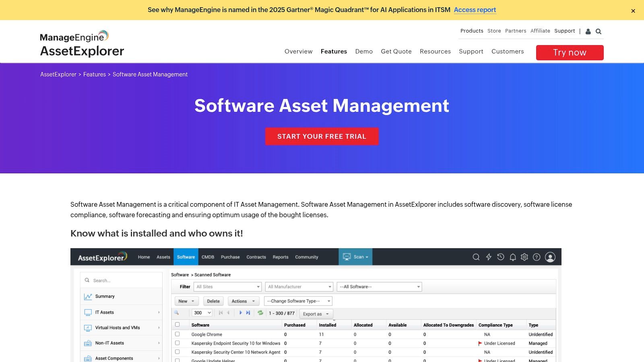Switch to the CMDB tab in AssetExplorer
This screenshot has width=644, height=362.
coord(208,257)
